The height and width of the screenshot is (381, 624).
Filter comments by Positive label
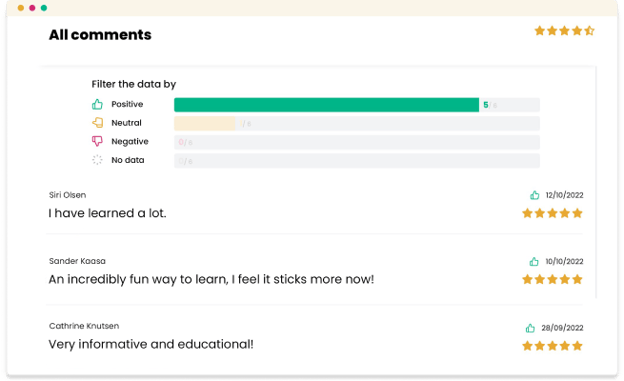[127, 104]
